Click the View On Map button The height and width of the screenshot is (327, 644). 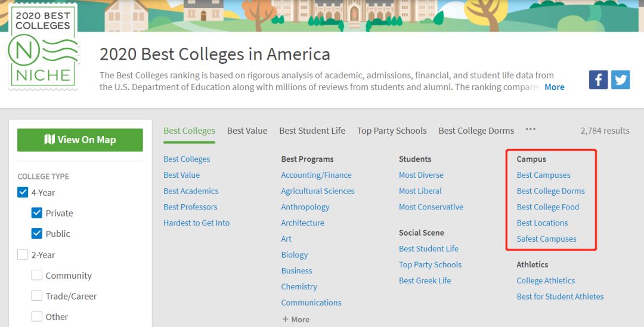[80, 140]
